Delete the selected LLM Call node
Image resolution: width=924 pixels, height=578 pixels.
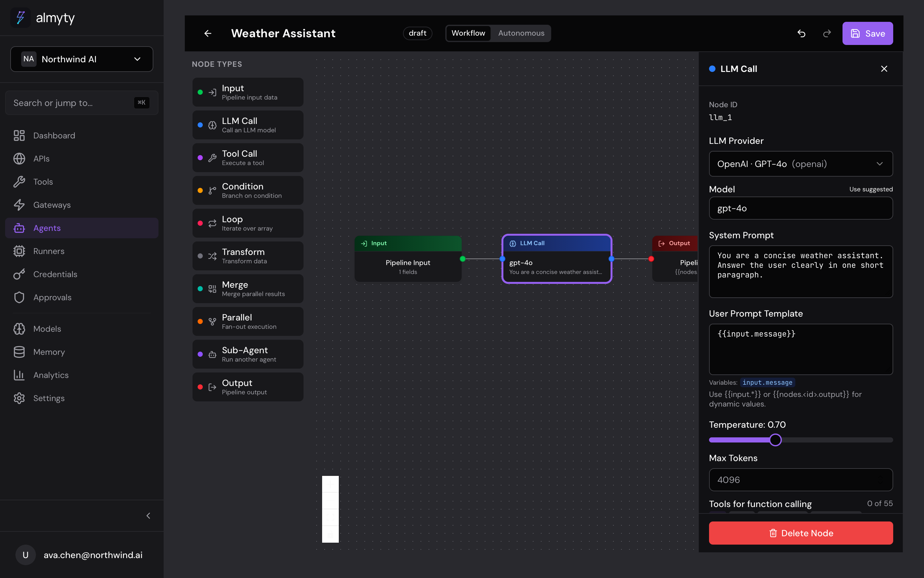pos(801,533)
